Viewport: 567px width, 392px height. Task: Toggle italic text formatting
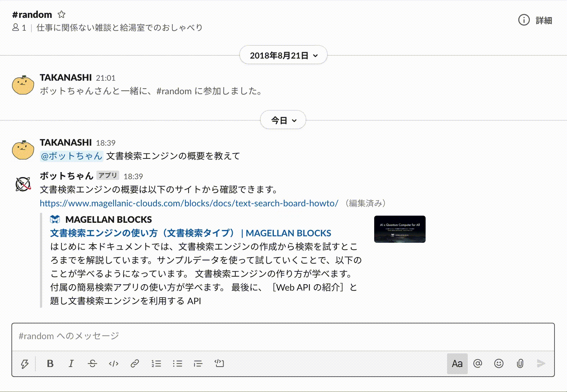pyautogui.click(x=71, y=363)
